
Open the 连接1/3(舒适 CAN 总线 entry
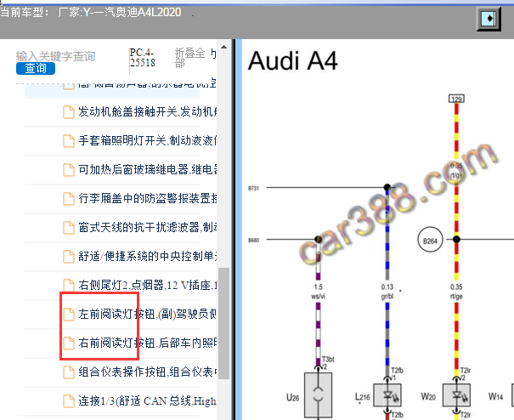148,400
